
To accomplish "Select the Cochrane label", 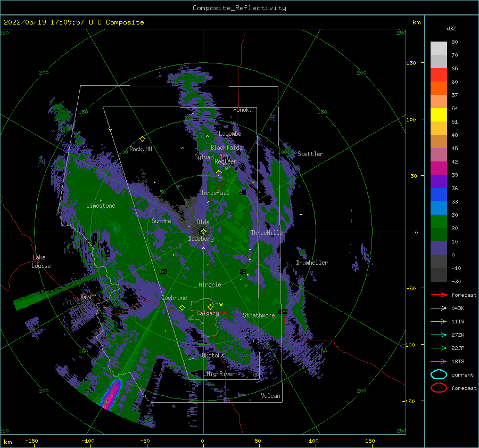I will point(174,298).
